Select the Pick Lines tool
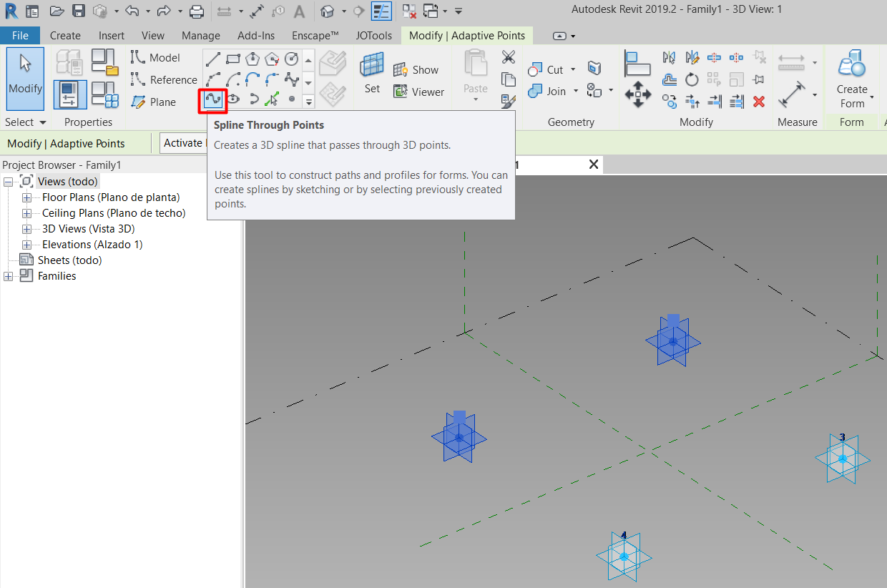 tap(272, 99)
